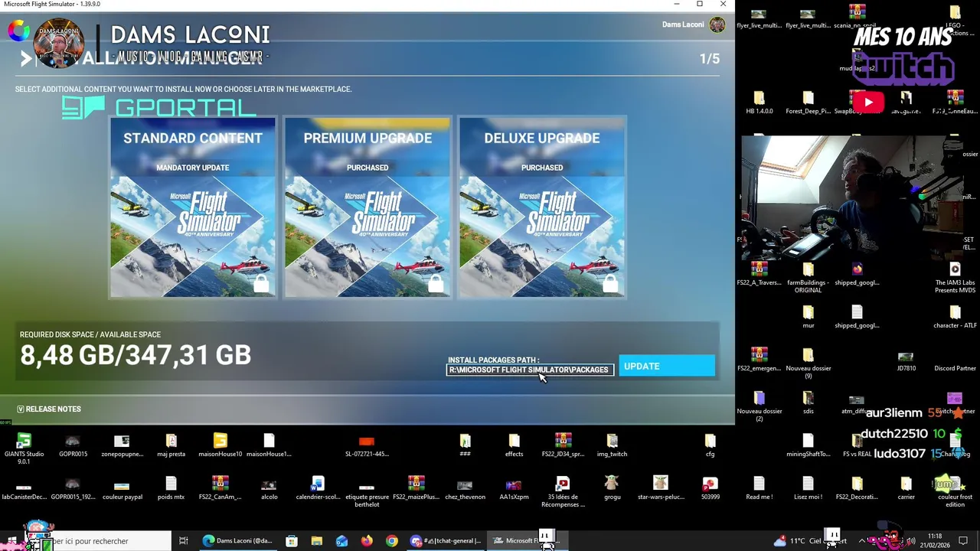The width and height of the screenshot is (980, 551).
Task: Select the 503999 desktop file
Action: [710, 489]
